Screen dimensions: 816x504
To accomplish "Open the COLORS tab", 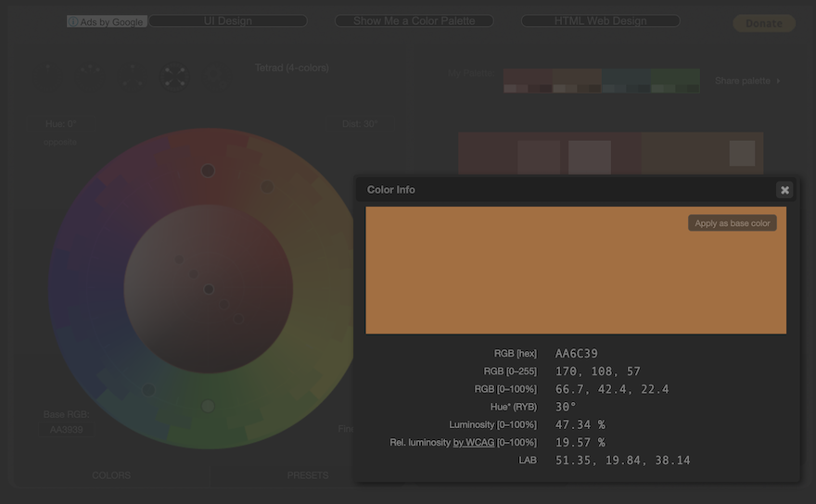I will 111,475.
